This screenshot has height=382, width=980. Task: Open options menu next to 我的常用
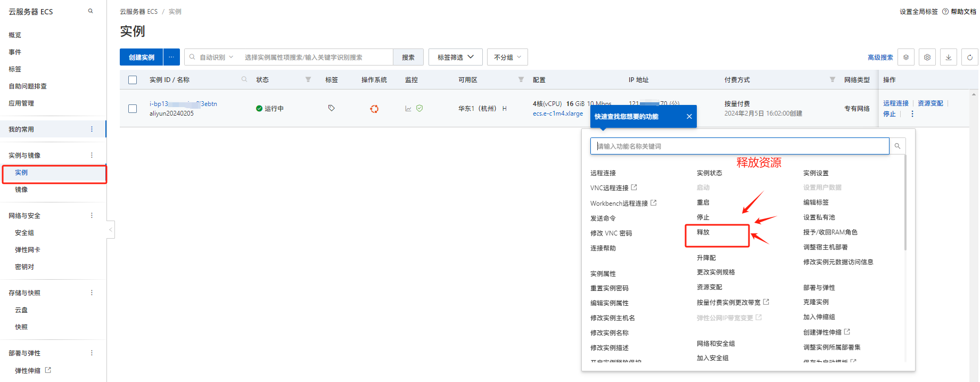click(92, 129)
